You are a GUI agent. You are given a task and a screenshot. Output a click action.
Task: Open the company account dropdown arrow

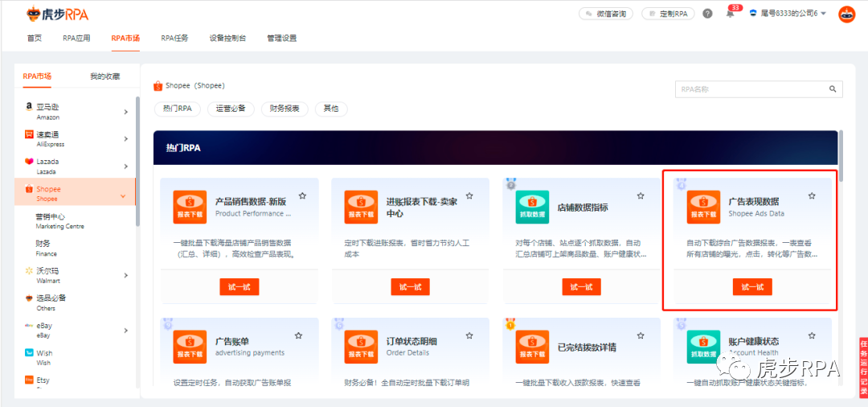(x=824, y=14)
